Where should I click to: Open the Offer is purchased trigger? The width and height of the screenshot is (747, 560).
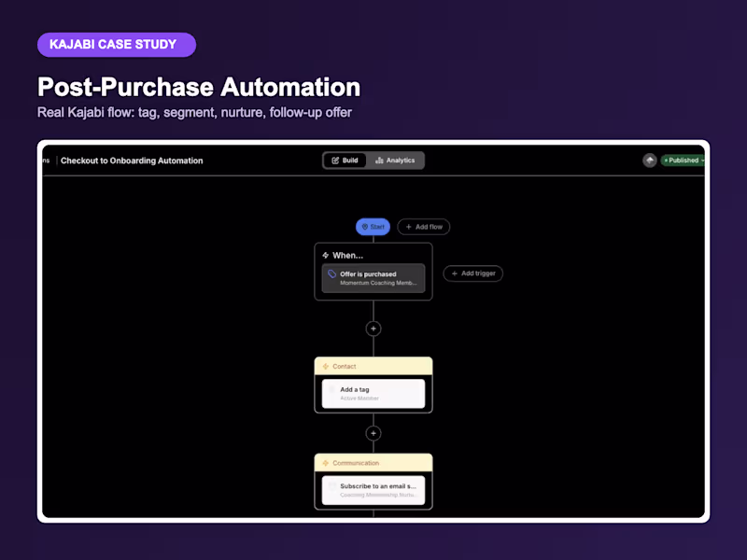point(373,278)
